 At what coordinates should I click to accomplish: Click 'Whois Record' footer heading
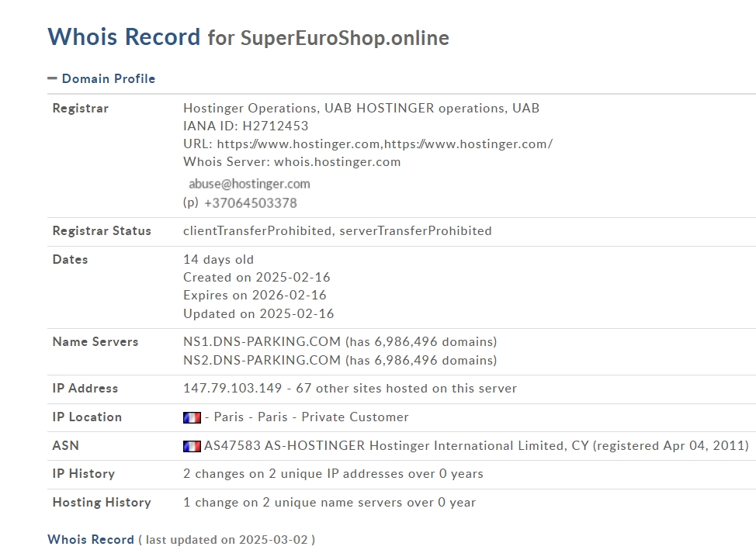click(91, 539)
